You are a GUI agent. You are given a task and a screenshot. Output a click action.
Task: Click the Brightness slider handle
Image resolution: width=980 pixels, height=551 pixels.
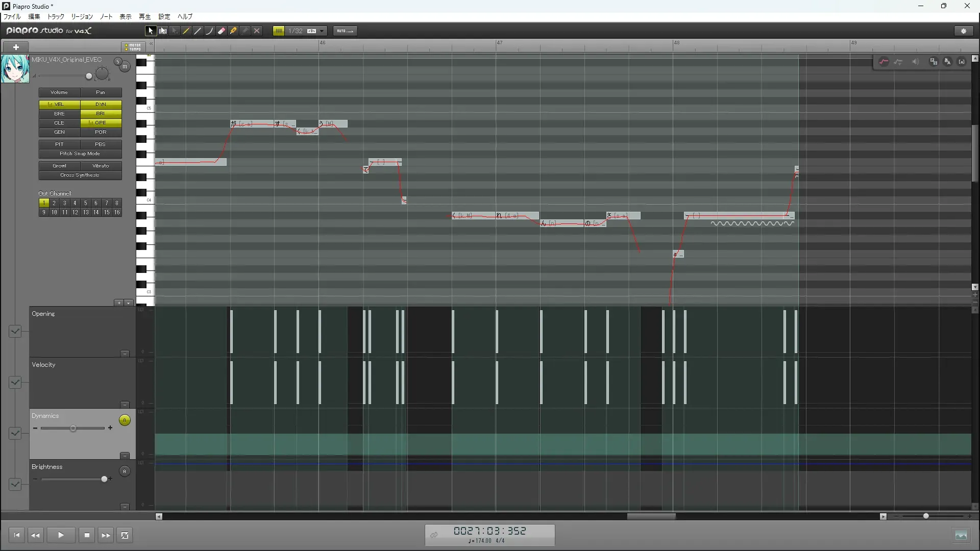click(x=104, y=479)
